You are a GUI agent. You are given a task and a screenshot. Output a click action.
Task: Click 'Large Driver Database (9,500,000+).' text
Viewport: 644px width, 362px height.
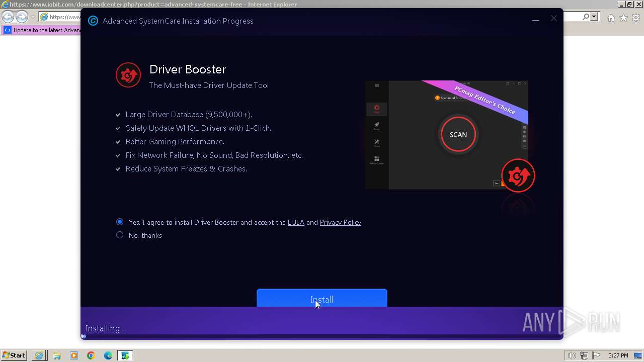point(189,114)
